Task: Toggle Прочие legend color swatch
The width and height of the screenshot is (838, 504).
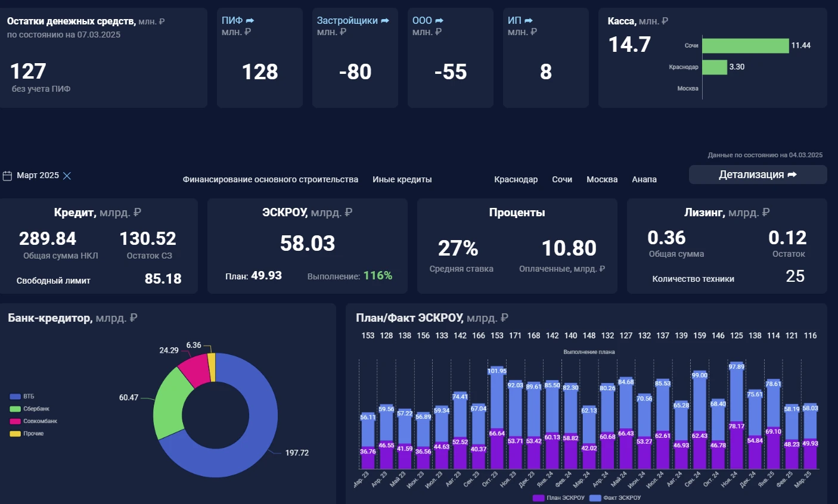Action: pos(15,434)
